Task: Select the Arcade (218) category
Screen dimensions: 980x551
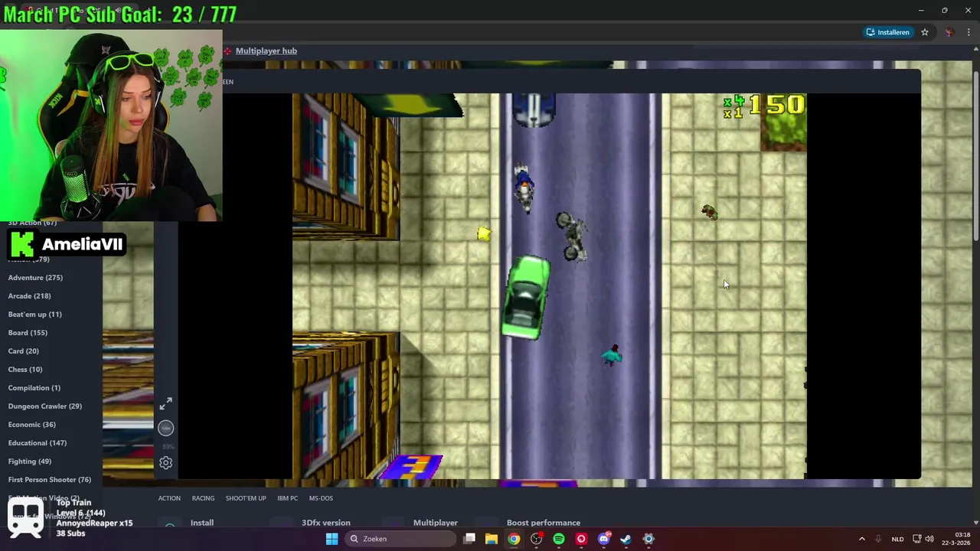Action: pyautogui.click(x=29, y=296)
